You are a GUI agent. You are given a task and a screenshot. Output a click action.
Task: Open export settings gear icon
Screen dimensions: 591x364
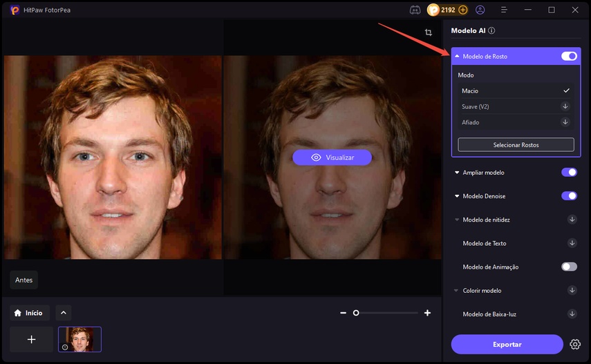(575, 345)
